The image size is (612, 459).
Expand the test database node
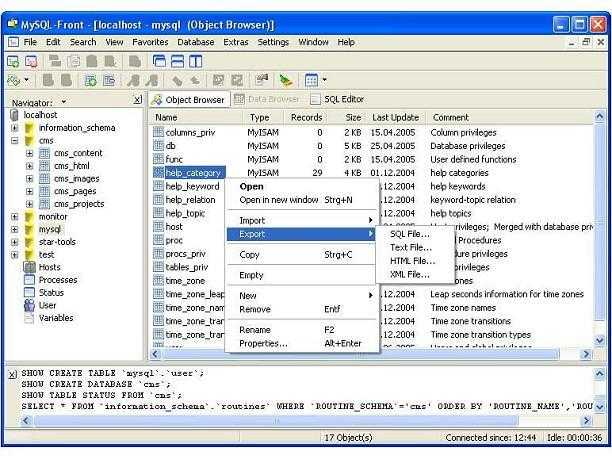click(x=14, y=255)
